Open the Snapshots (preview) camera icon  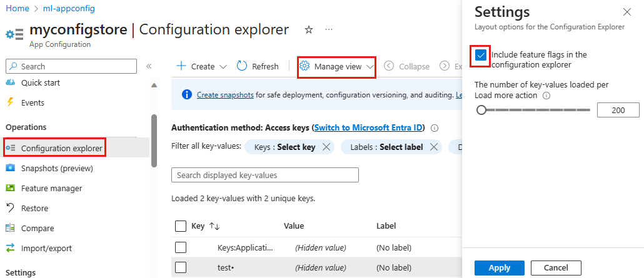[x=10, y=168]
